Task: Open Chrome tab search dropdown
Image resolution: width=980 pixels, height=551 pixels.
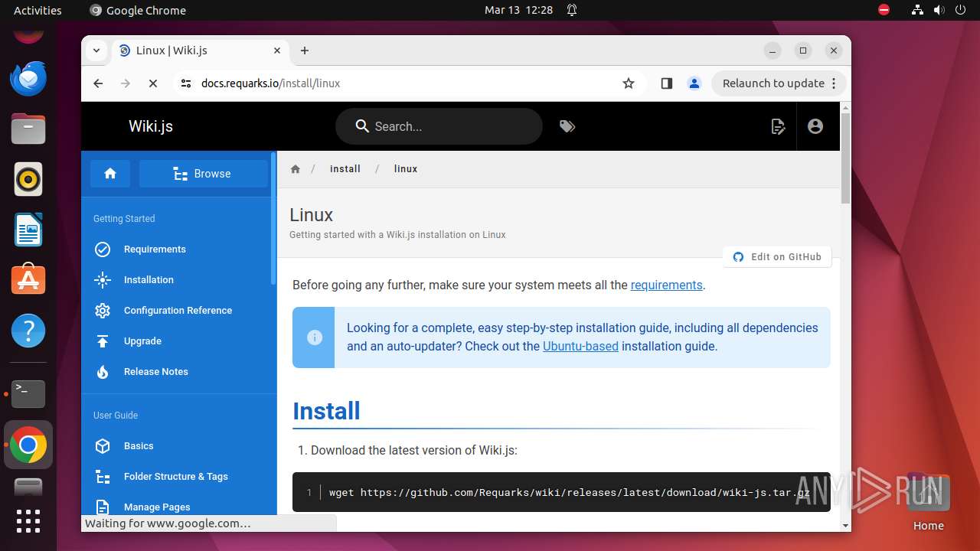Action: (x=96, y=51)
